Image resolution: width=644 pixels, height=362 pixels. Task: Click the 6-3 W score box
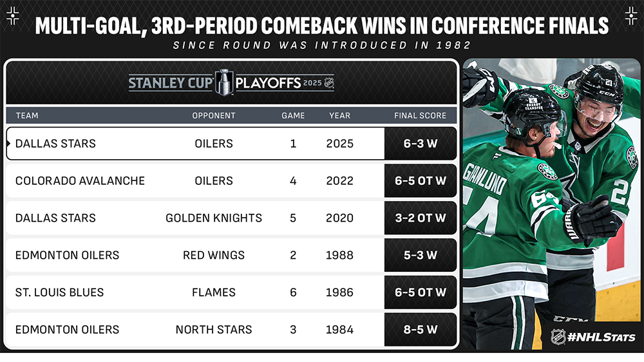(420, 144)
